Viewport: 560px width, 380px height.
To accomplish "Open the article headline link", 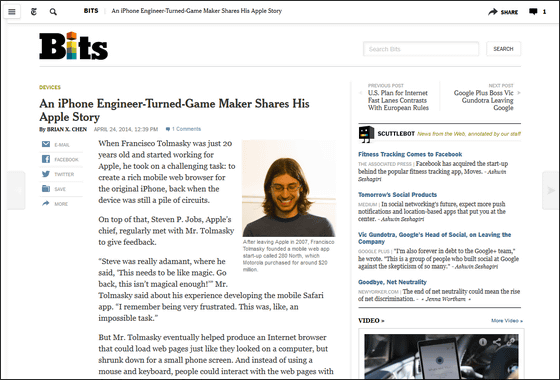I will [174, 110].
